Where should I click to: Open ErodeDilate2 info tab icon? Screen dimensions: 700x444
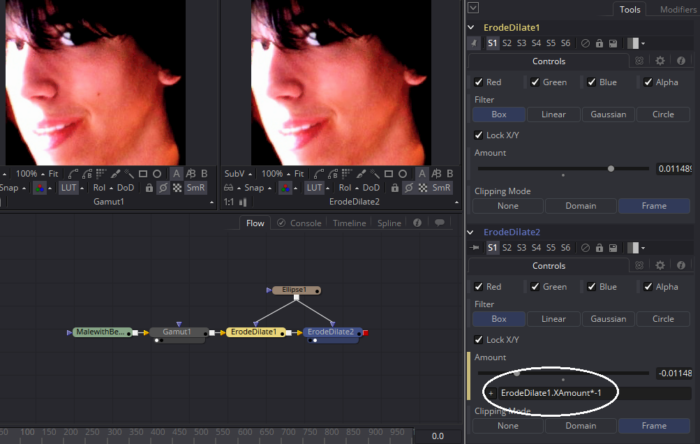681,266
